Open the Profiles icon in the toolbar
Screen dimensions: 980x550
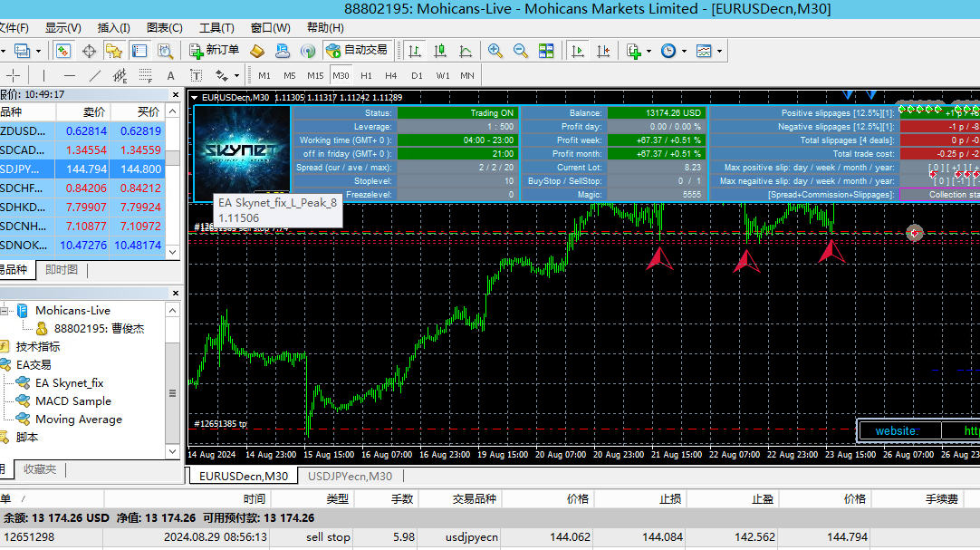click(x=23, y=51)
